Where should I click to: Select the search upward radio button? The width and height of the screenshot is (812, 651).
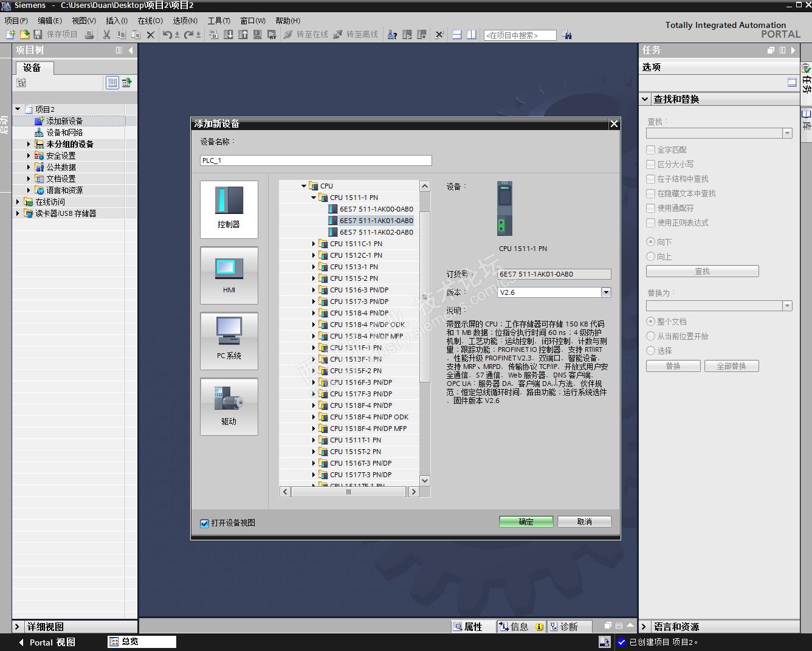(651, 257)
